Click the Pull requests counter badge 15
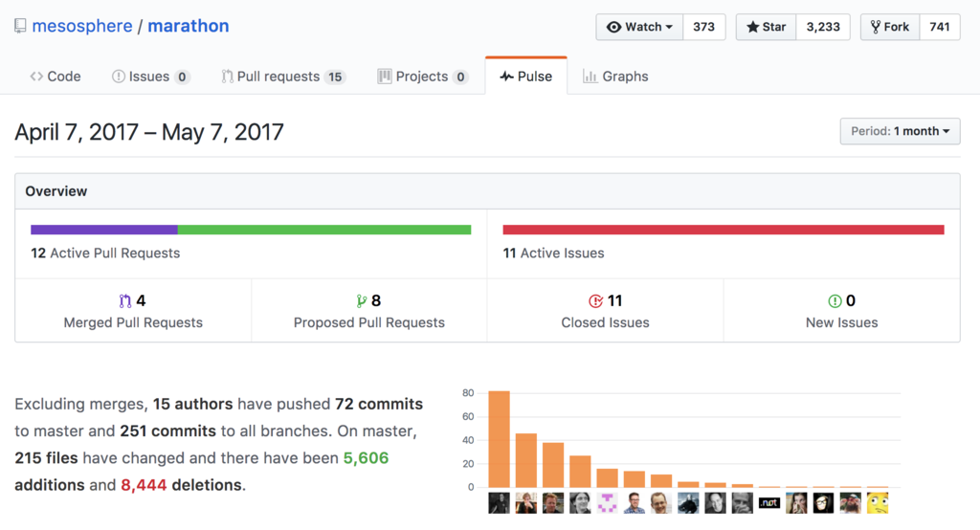The height and width of the screenshot is (530, 980). [335, 77]
